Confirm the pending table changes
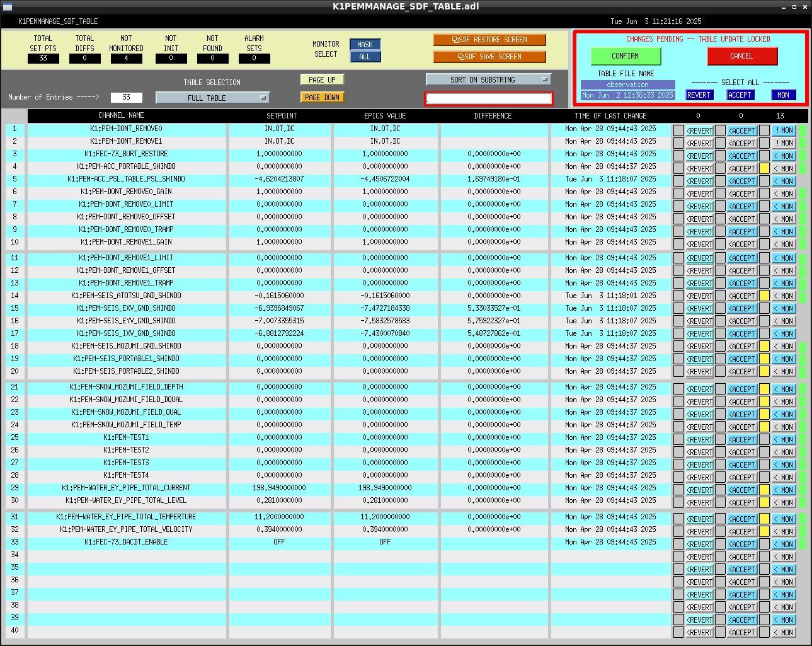The height and width of the screenshot is (646, 812). 626,56
